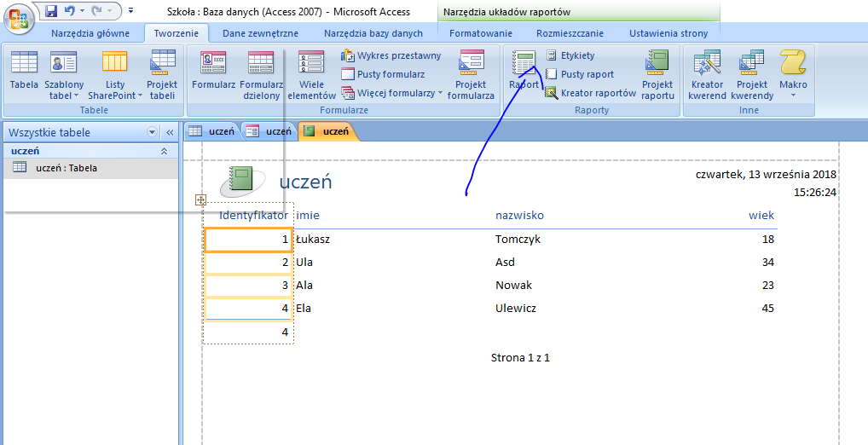Open Projekt kwerendy designer
Image resolution: width=868 pixels, height=445 pixels.
click(752, 73)
